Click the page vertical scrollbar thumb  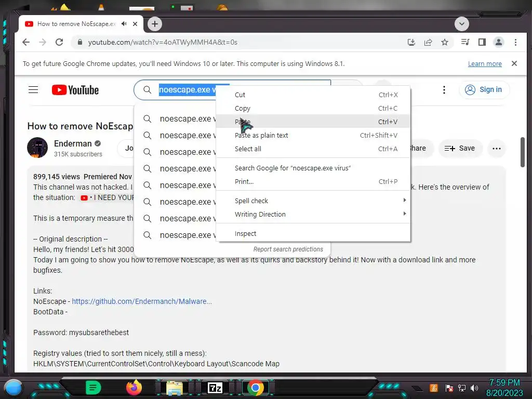pos(523,152)
